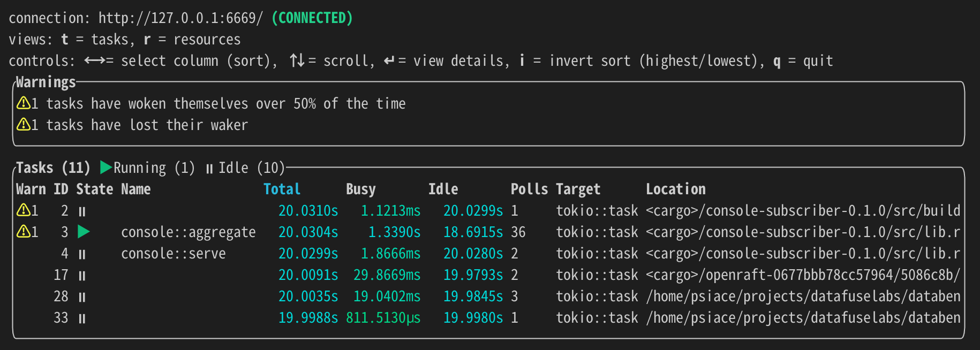Click the idle pause icon for task 17
Image resolution: width=980 pixels, height=350 pixels.
(82, 276)
